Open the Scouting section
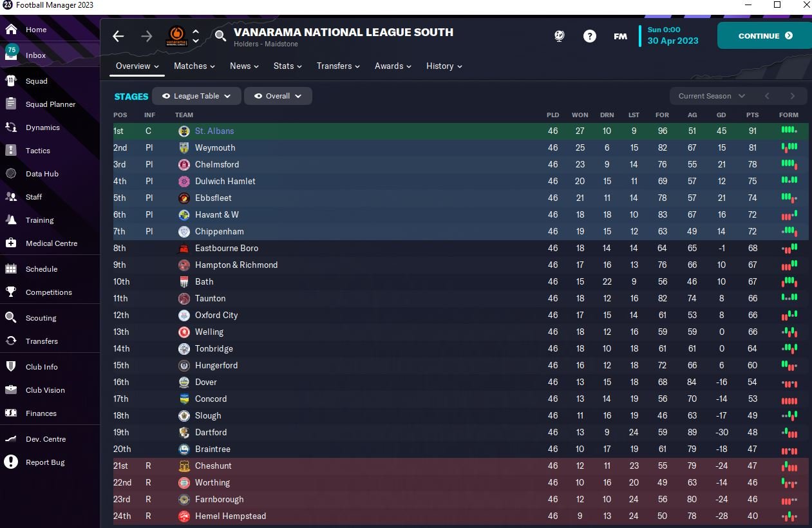The height and width of the screenshot is (528, 812). pyautogui.click(x=41, y=318)
